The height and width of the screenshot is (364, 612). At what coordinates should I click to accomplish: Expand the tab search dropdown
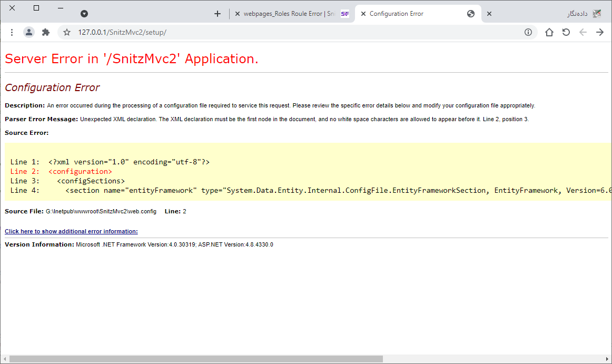(84, 14)
